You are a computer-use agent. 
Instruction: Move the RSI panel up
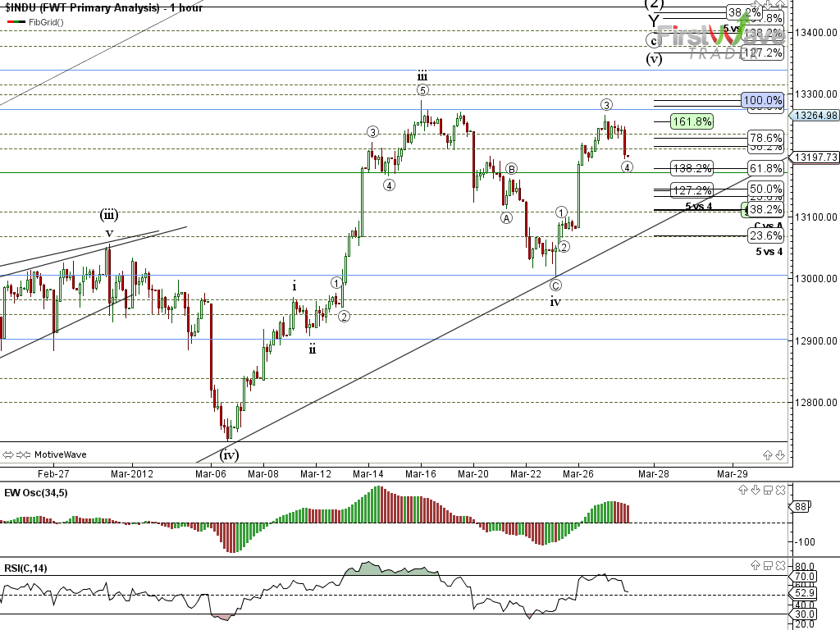(x=755, y=565)
